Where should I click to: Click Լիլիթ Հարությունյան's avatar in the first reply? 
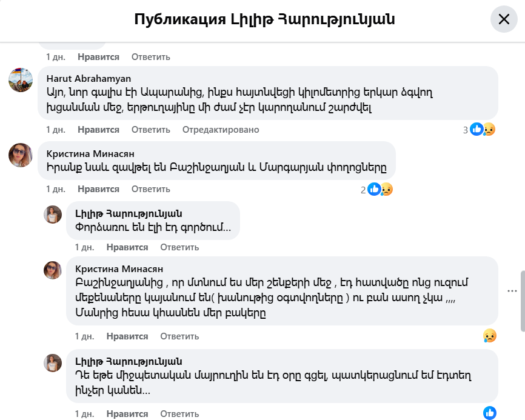(53, 215)
